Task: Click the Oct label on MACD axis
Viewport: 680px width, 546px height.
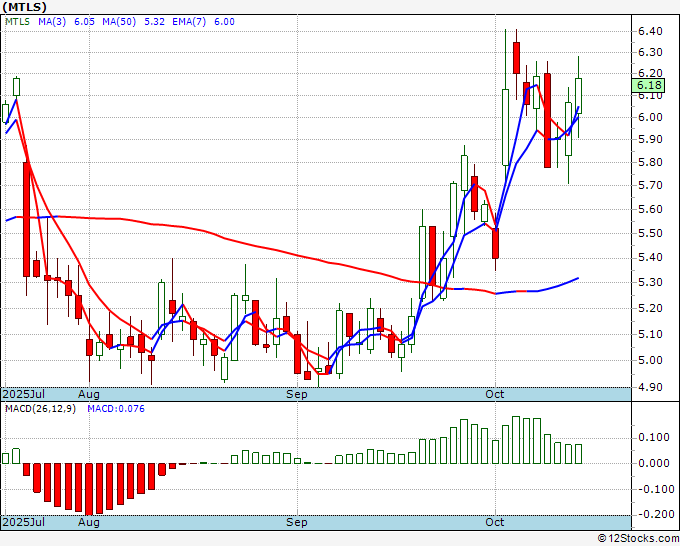Action: click(495, 522)
